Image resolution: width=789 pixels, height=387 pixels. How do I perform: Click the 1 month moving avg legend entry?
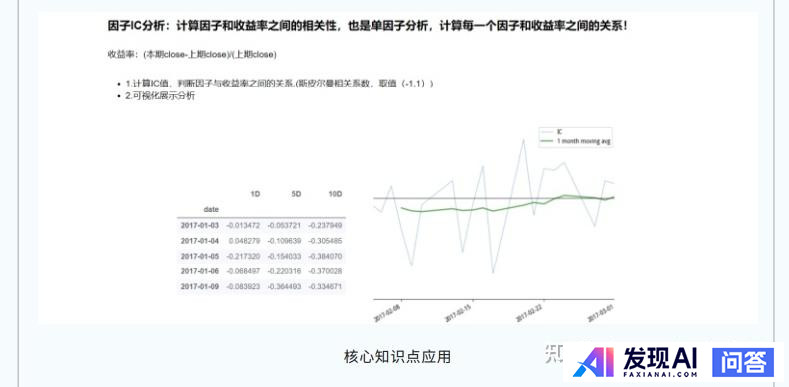click(x=575, y=141)
